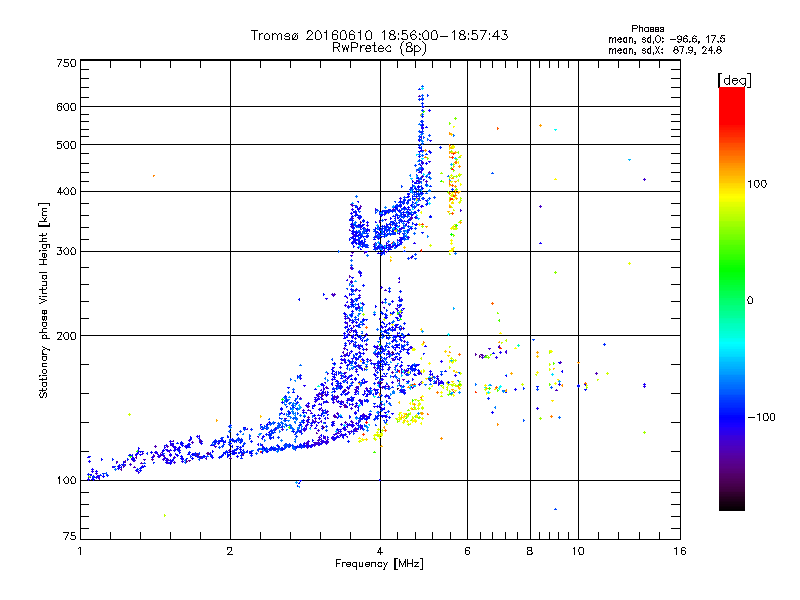Click the '[deg]' colorbar unit label
This screenshot has width=800, height=600.
(734, 80)
